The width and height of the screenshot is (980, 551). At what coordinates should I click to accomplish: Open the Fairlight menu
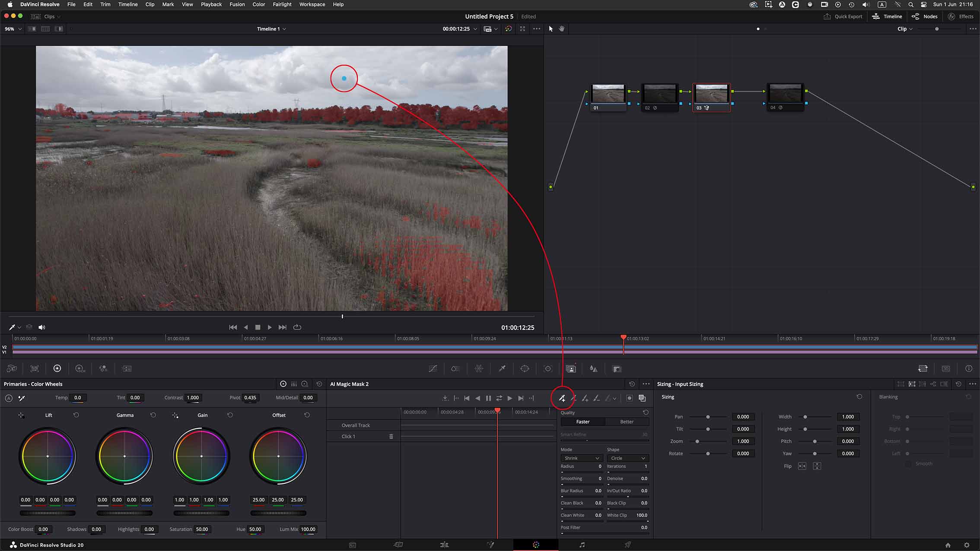click(282, 4)
